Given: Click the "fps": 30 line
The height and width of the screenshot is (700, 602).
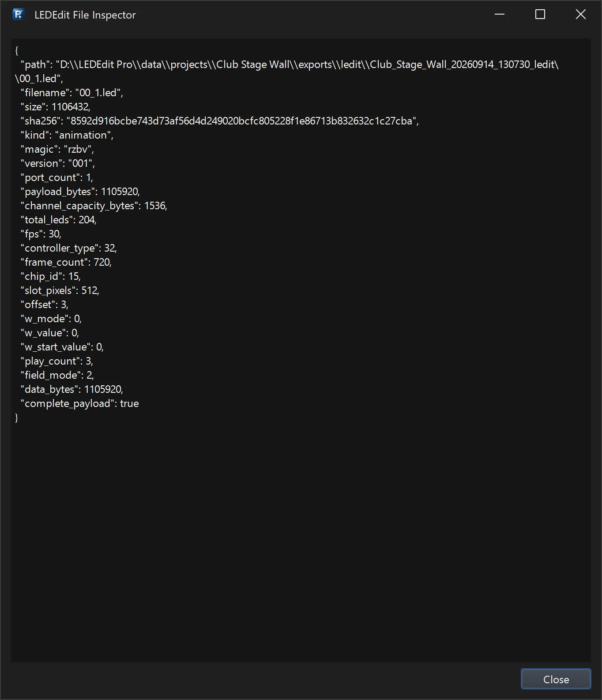Looking at the screenshot, I should 41,234.
